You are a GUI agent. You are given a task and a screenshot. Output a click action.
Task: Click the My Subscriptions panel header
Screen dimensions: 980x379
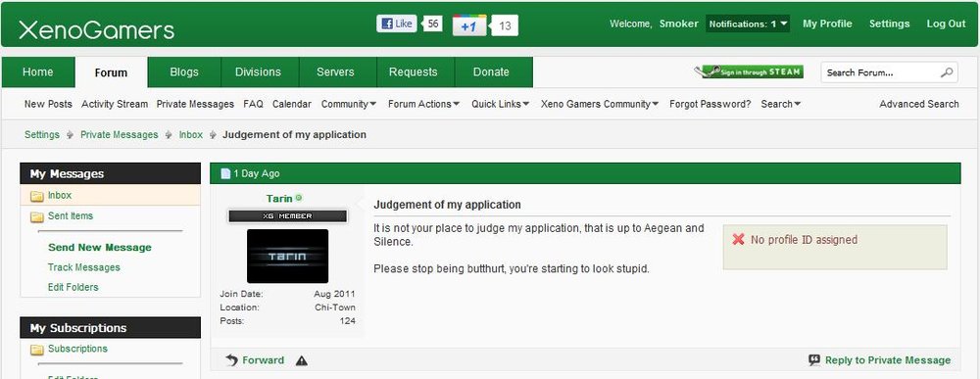(111, 328)
